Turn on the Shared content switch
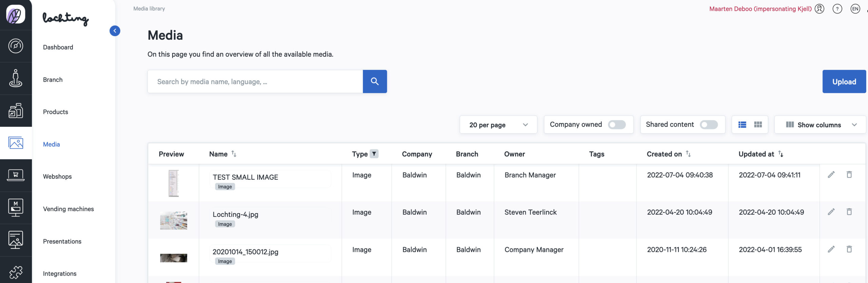Viewport: 868px width, 283px height. 708,125
